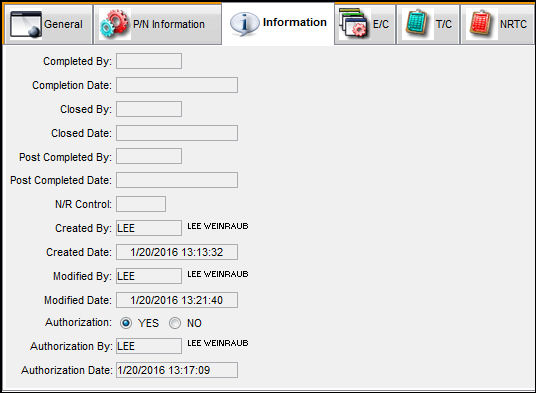Click the T/C green clipboard icon
The height and width of the screenshot is (393, 536).
(x=417, y=23)
